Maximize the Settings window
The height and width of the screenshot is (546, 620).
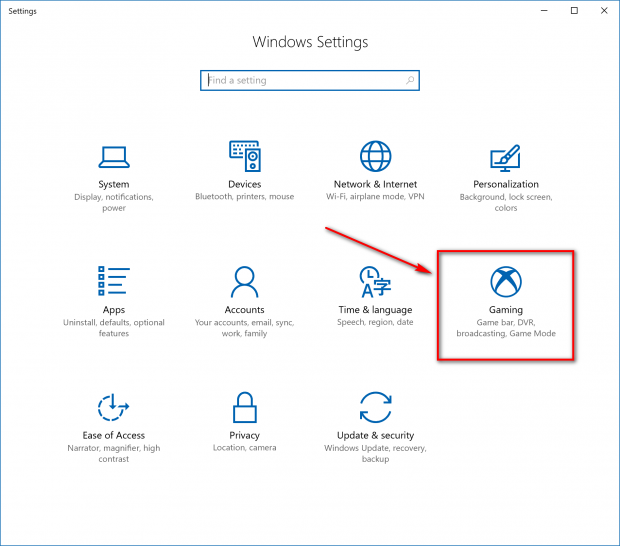[574, 11]
